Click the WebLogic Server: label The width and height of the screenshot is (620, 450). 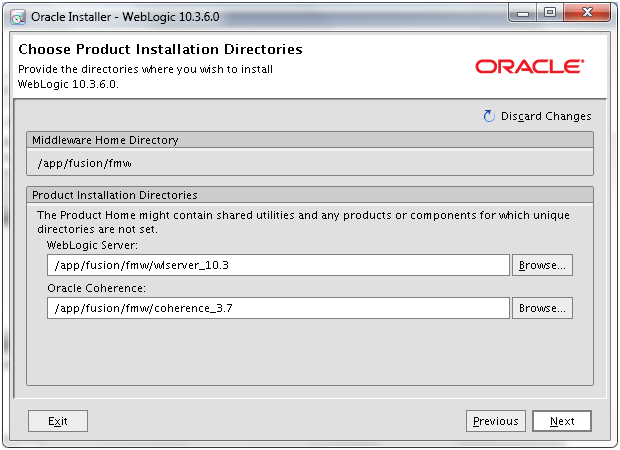click(x=92, y=245)
